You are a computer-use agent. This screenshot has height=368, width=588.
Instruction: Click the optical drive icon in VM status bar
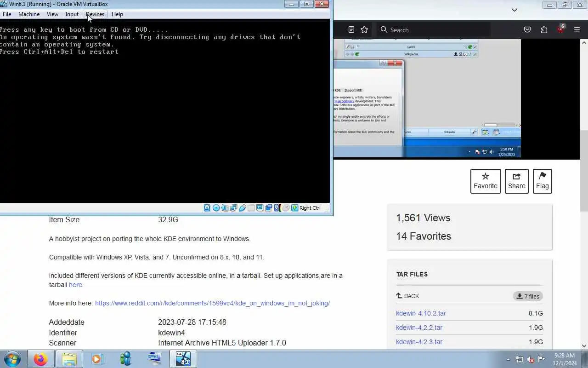click(x=216, y=208)
